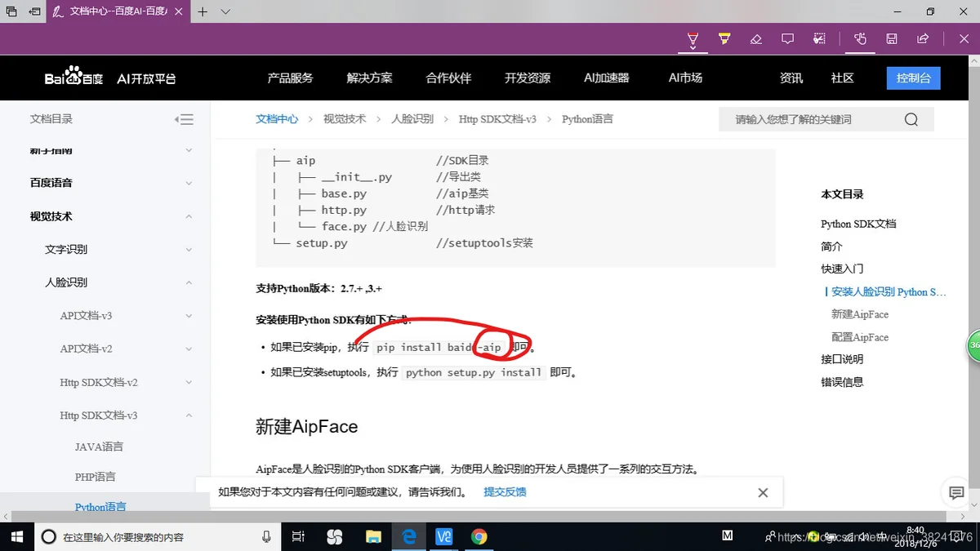Dismiss the feedback prompt bar

(x=763, y=493)
